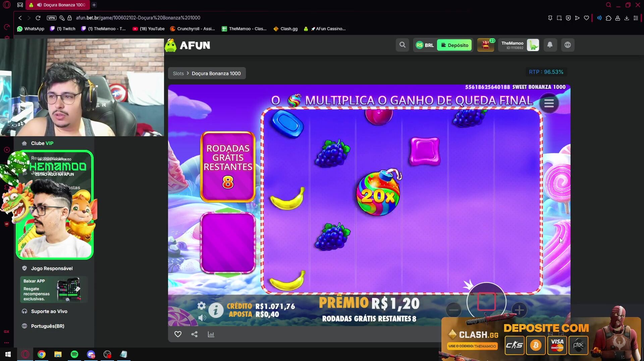
Task: Open the AFUN search icon
Action: tap(402, 45)
